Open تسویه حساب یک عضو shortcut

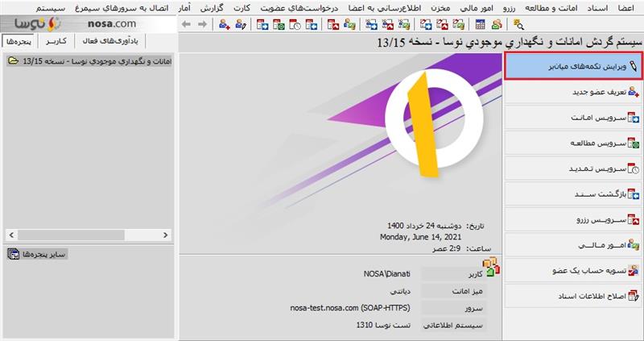click(573, 271)
